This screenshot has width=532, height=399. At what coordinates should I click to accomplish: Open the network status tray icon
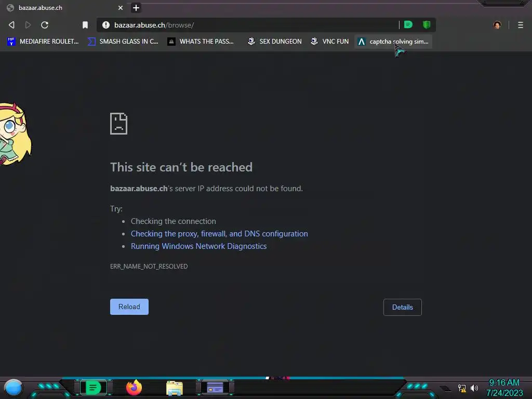pos(462,388)
